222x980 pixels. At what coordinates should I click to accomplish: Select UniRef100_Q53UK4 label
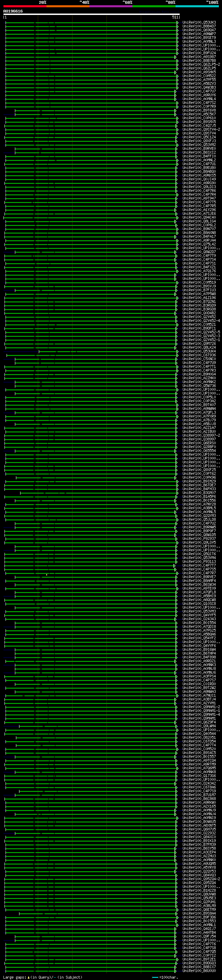tap(199, 351)
